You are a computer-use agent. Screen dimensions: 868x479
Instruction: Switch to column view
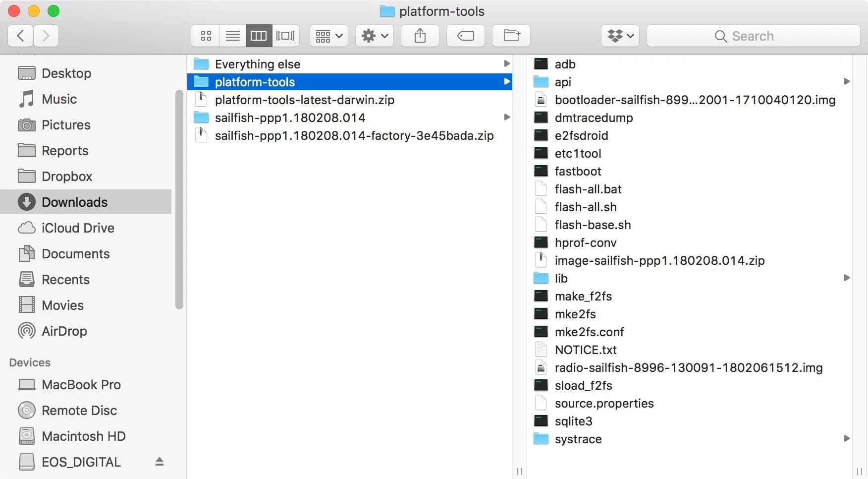click(259, 36)
